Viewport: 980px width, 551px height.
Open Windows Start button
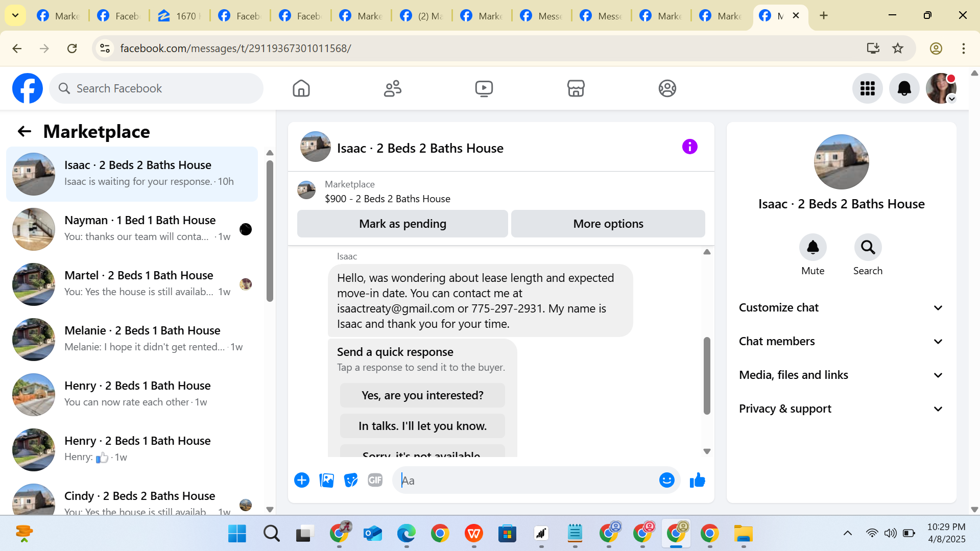tap(237, 534)
